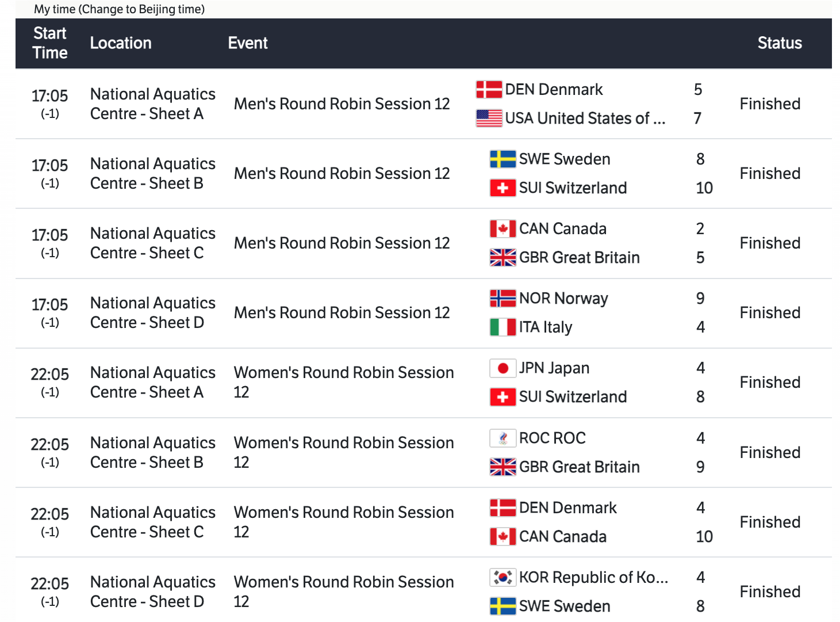Screen dimensions: 840x622
Task: Click the Event column header
Action: click(x=248, y=43)
